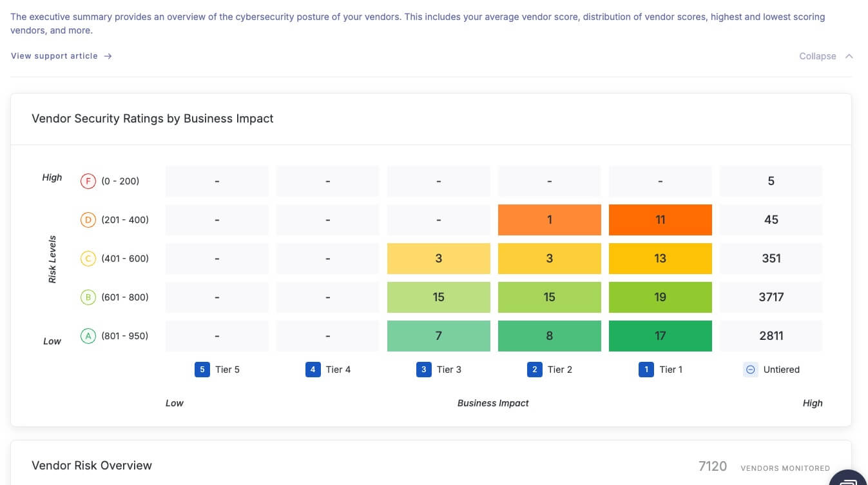Viewport: 868px width, 485px height.
Task: Click the Tier 1 badge icon
Action: (646, 369)
